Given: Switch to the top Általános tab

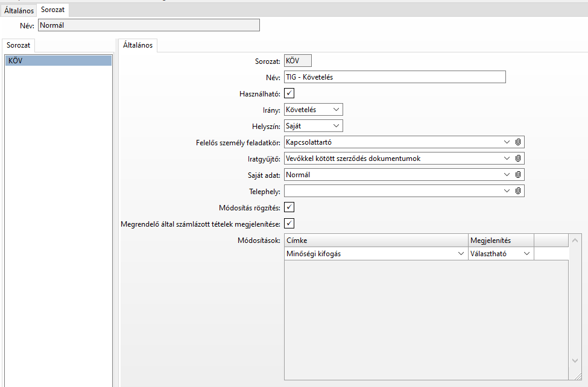Looking at the screenshot, I should point(19,10).
